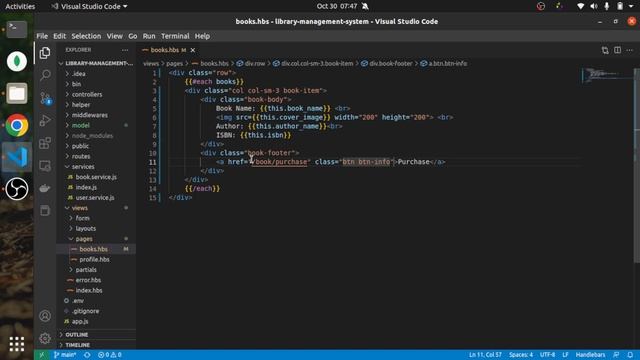Open OBS Studio from the dock
This screenshot has width=640, height=360.
pyautogui.click(x=17, y=189)
